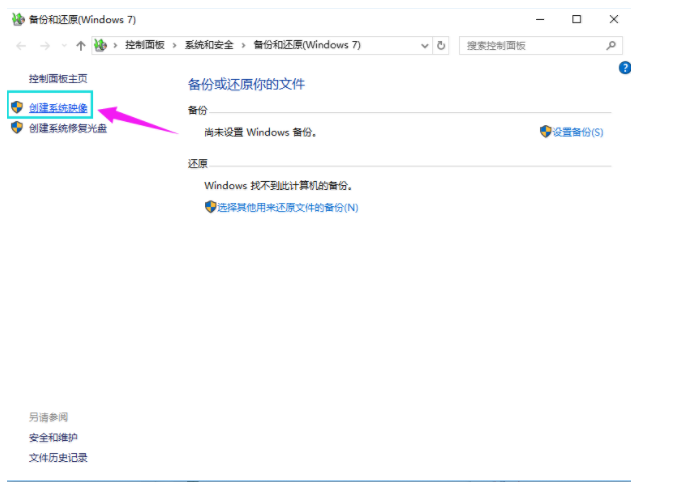
Task: Click the Back navigation arrow
Action: (21, 46)
